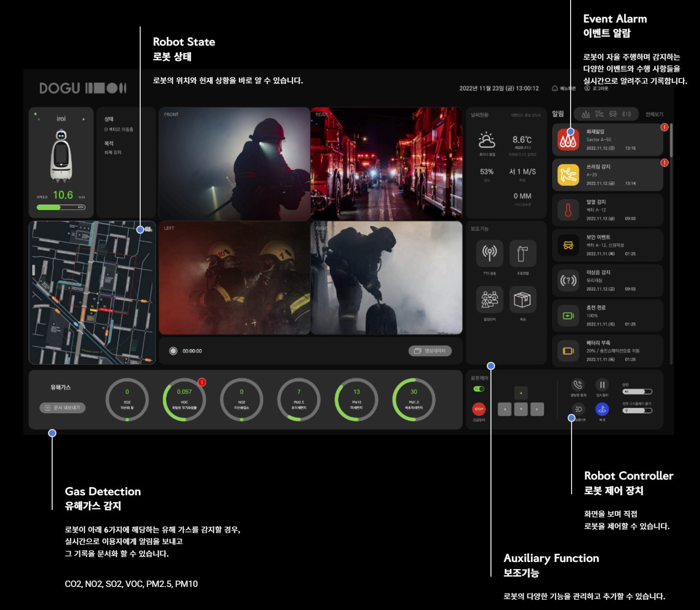Open the VOC gas warning badge
Viewport: 700px width, 610px height.
pos(201,382)
